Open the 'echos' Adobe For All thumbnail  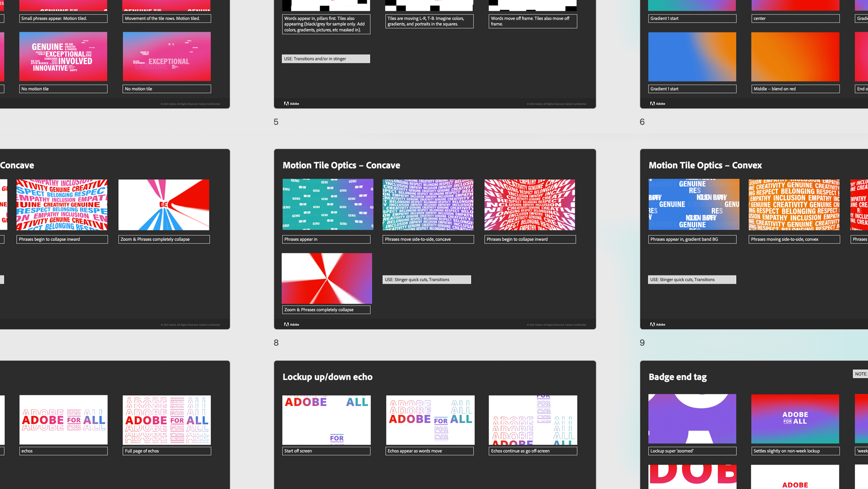(x=63, y=420)
